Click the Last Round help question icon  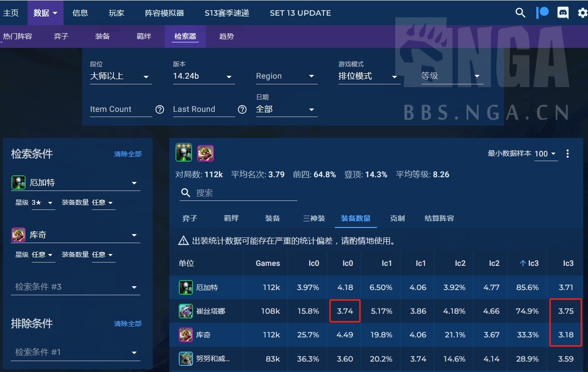242,109
